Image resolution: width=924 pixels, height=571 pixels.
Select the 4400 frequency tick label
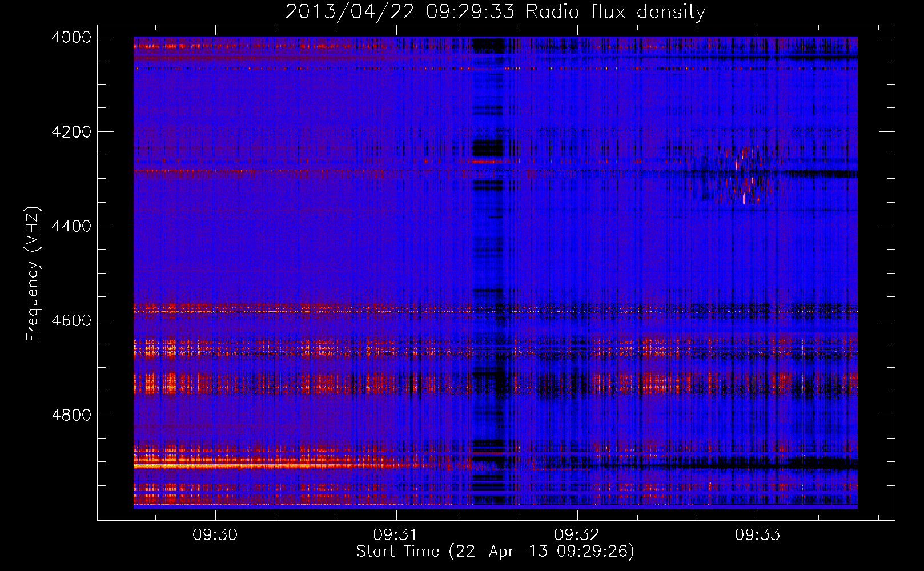[71, 226]
